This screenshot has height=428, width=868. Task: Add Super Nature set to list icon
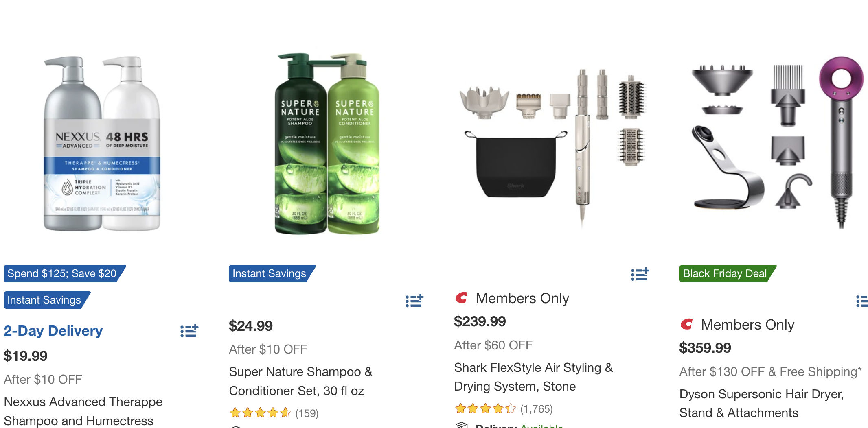click(414, 301)
